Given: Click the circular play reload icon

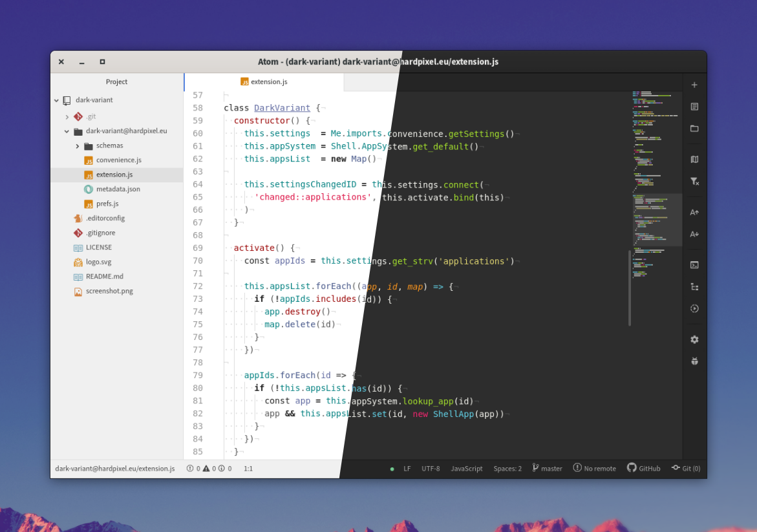Looking at the screenshot, I should pos(694,308).
